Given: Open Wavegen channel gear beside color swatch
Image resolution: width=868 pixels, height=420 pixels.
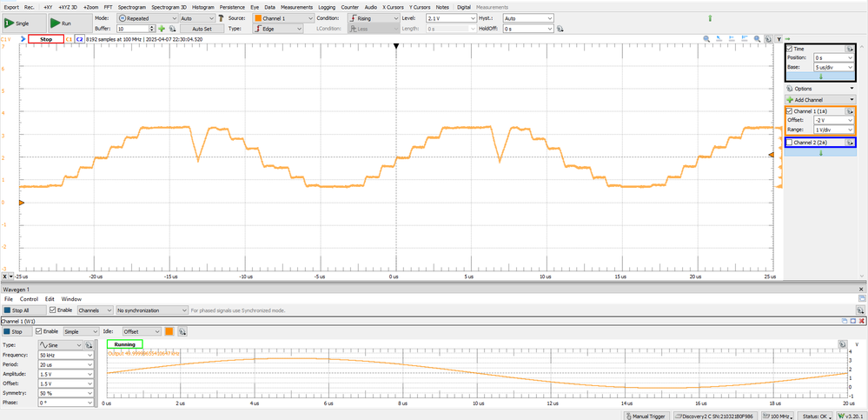Looking at the screenshot, I should 182,331.
